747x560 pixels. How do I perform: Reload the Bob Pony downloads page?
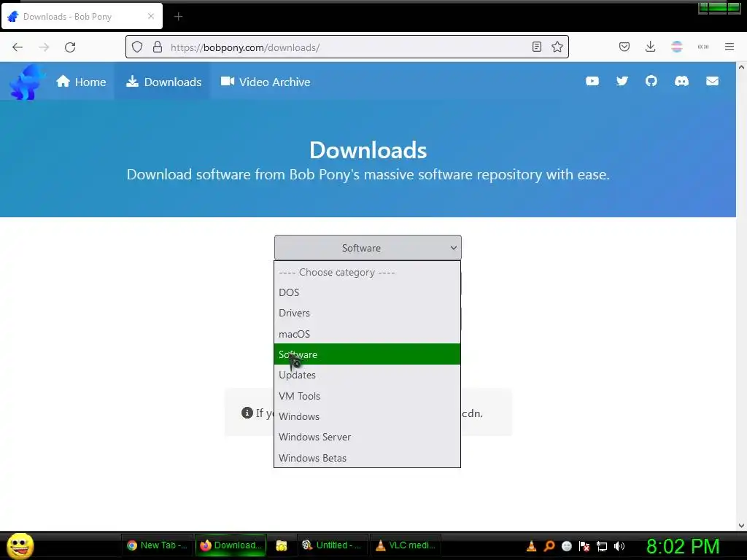pos(70,47)
